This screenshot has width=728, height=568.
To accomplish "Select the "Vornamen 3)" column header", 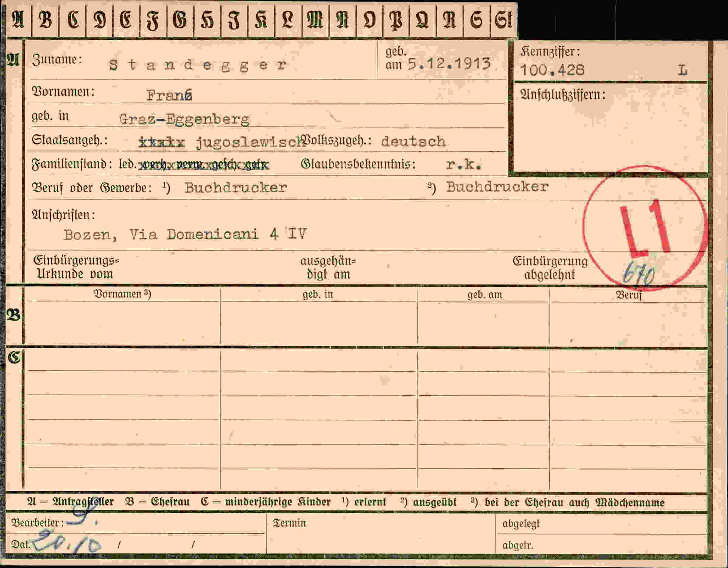I will click(x=122, y=294).
